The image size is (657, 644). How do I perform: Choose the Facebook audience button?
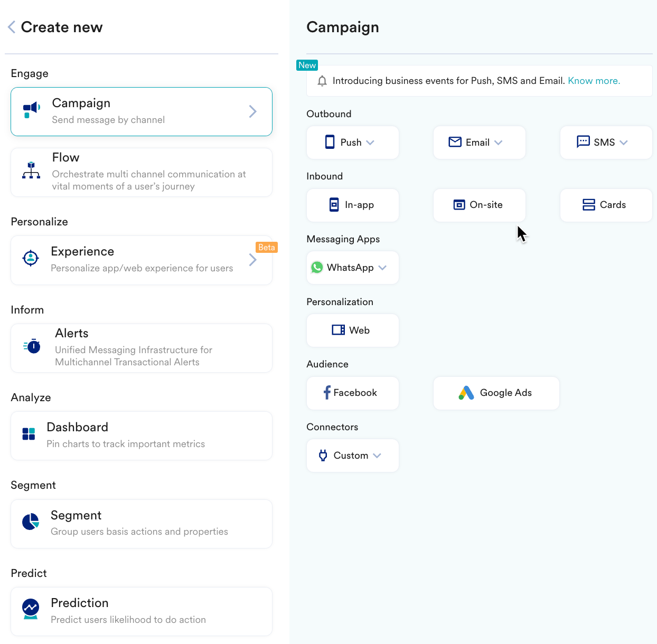click(353, 393)
